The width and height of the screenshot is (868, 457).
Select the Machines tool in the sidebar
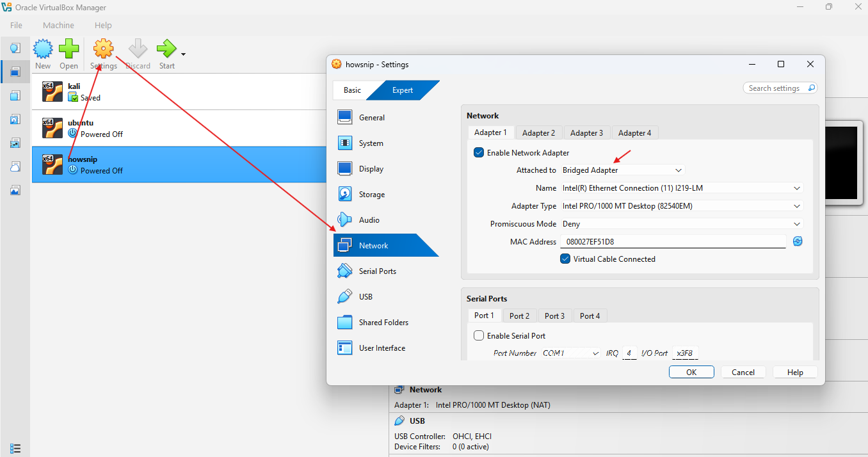coord(15,72)
